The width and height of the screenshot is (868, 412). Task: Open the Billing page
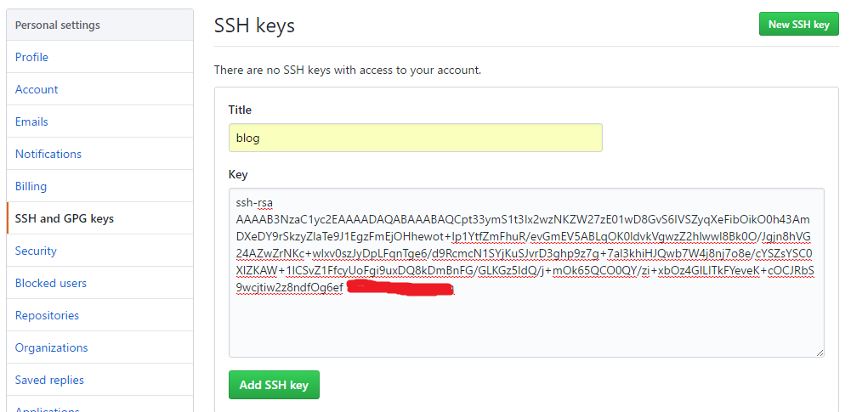point(31,186)
